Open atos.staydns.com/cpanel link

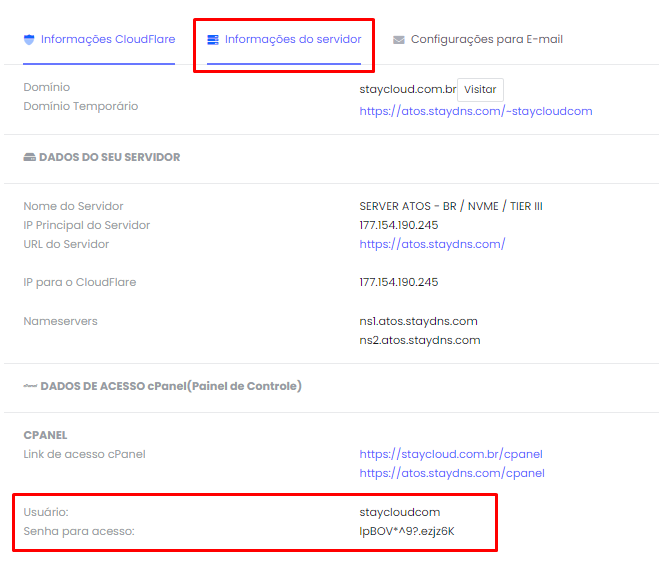coord(452,473)
